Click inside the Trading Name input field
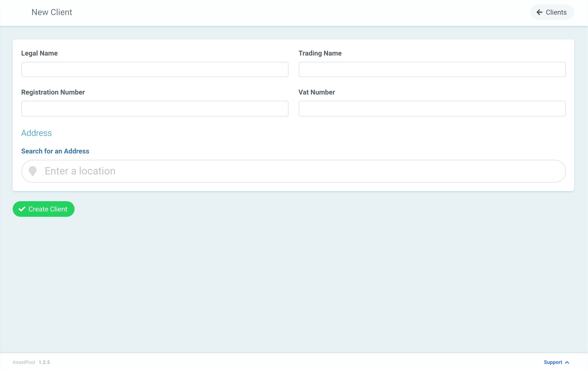The image size is (588, 370). [432, 69]
